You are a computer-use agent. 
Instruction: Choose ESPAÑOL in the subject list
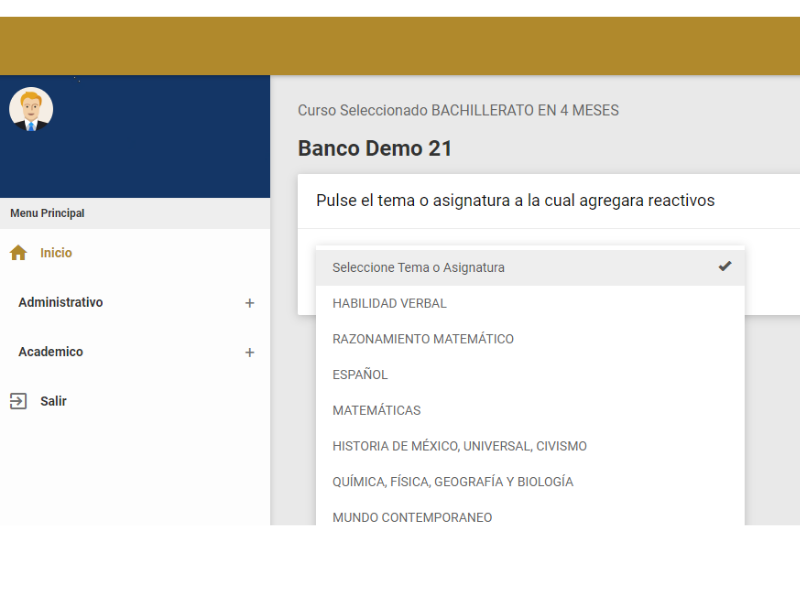(360, 375)
